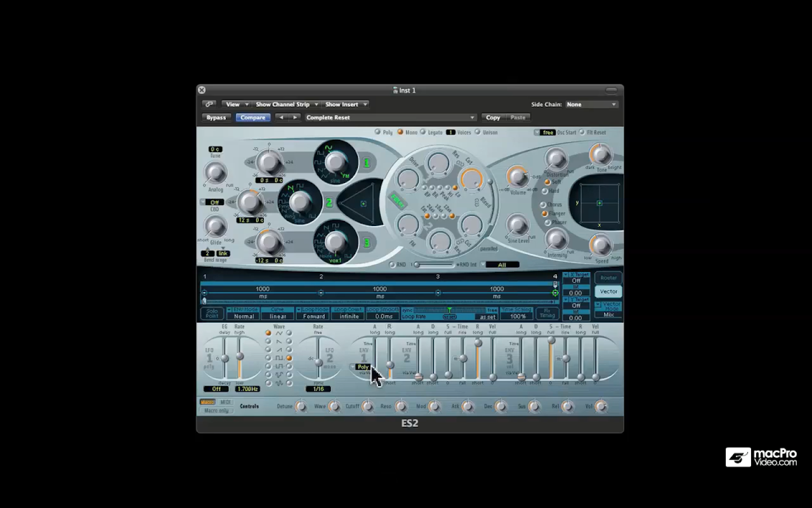Click the Solo Point button

tap(212, 313)
